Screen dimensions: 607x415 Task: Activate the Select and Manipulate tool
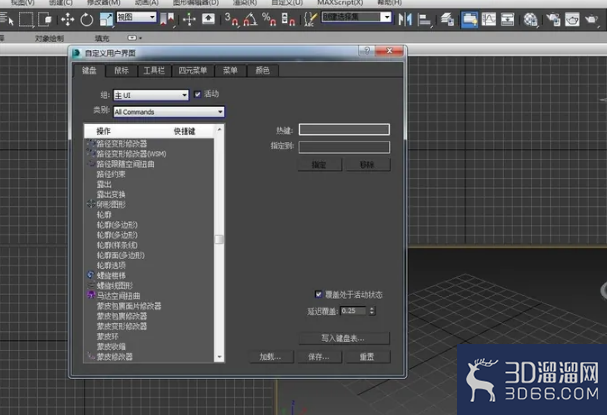pos(189,19)
